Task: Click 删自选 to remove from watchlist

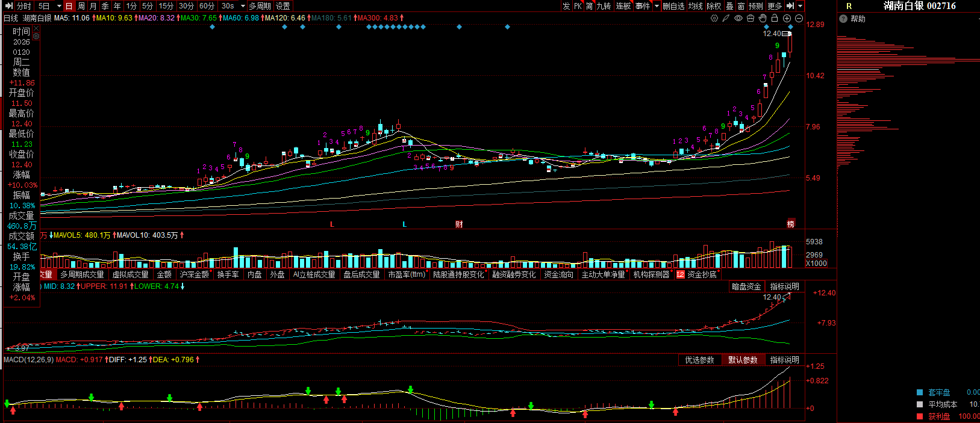Action: point(674,6)
